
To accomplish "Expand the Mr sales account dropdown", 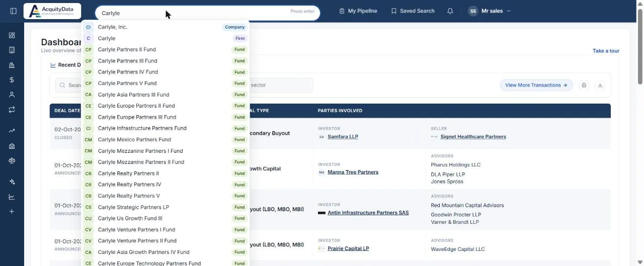I will (x=490, y=11).
